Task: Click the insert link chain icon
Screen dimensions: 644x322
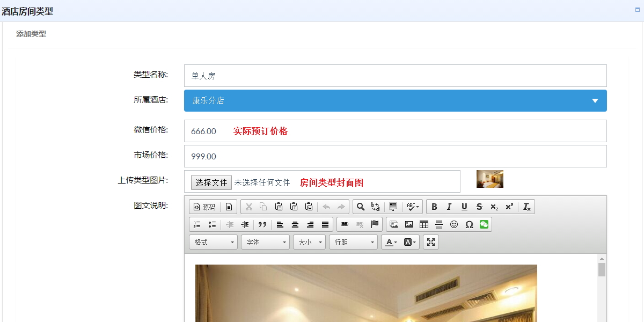Action: coord(345,224)
